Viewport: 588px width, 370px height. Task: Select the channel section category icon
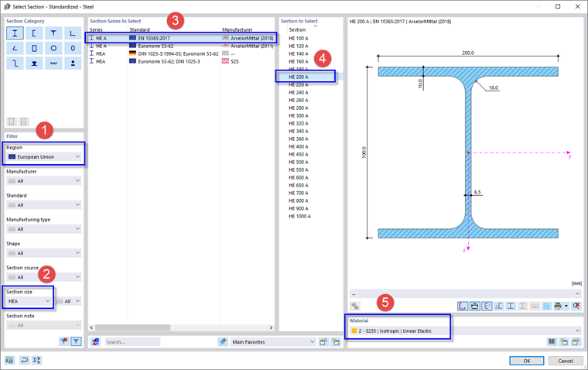tap(34, 33)
